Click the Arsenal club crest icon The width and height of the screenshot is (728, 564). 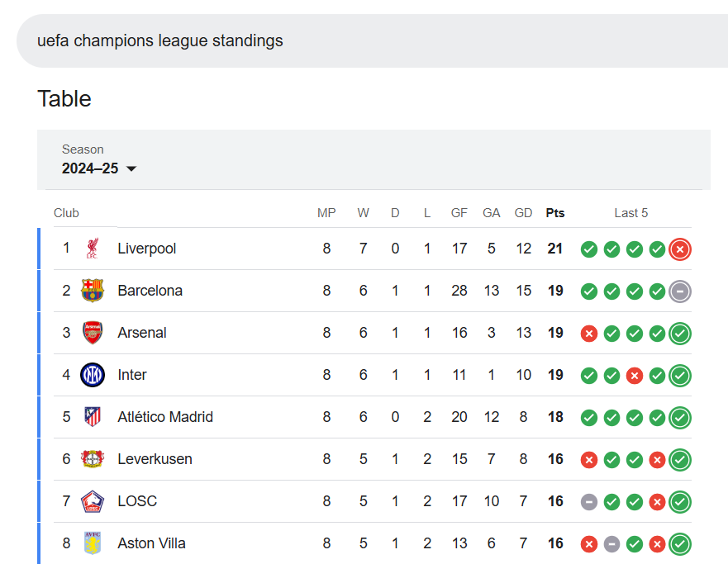(x=93, y=333)
